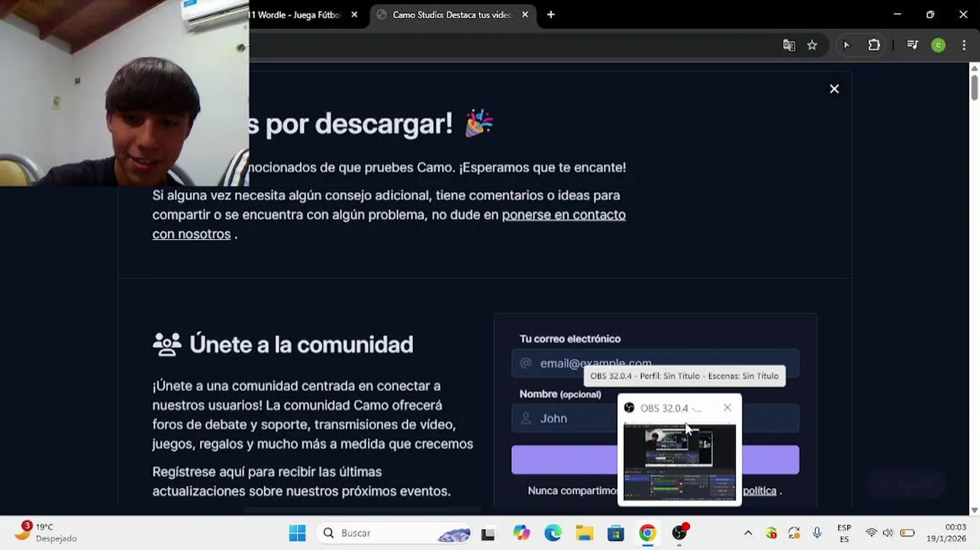The width and height of the screenshot is (980, 550).
Task: Click the Google Chrome taskbar icon
Action: click(647, 533)
